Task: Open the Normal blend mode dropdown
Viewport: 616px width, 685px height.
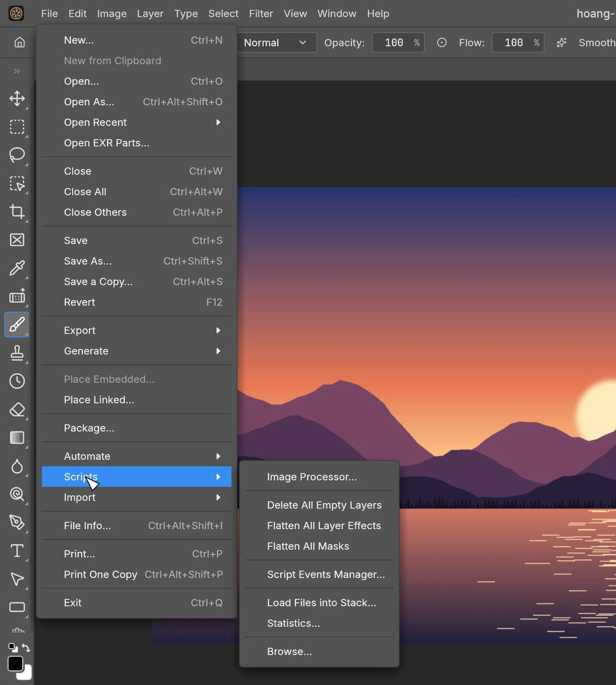Action: click(276, 42)
